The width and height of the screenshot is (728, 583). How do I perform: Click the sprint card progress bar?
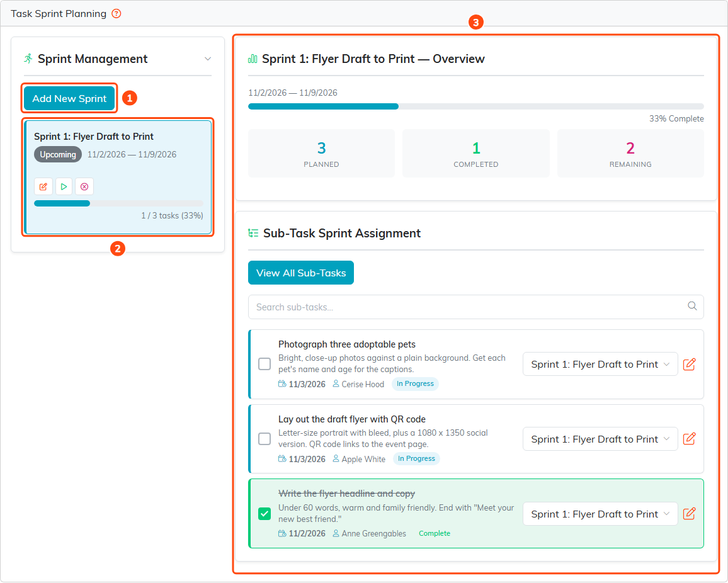[x=118, y=203]
